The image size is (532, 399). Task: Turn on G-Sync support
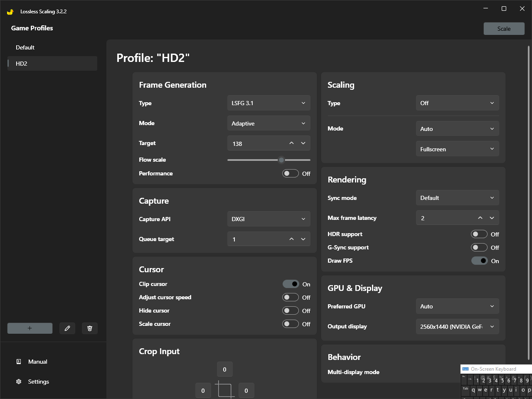(x=479, y=247)
